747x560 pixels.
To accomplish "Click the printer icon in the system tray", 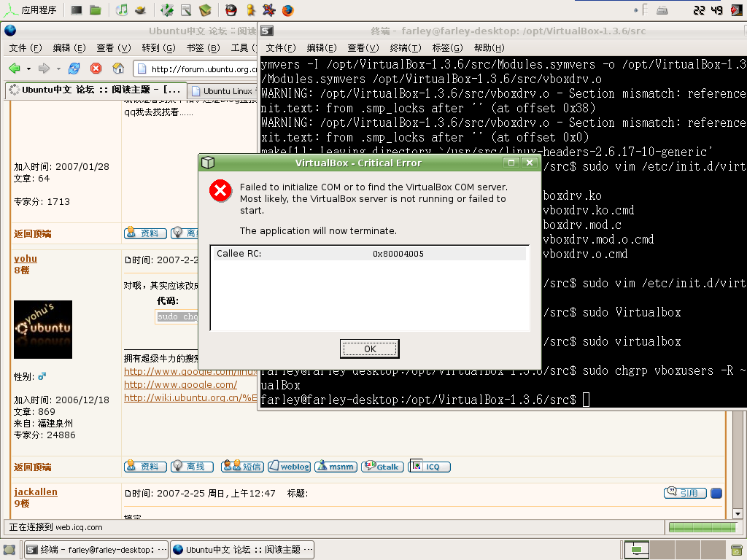I will pyautogui.click(x=662, y=10).
